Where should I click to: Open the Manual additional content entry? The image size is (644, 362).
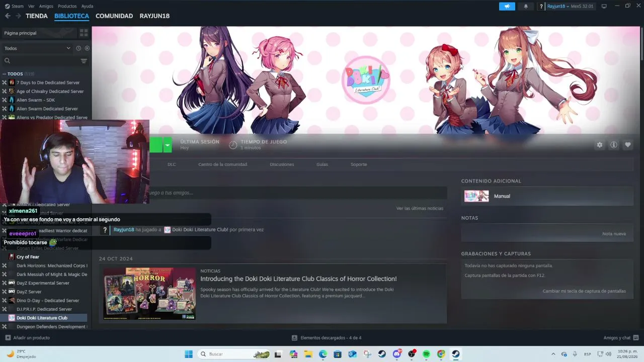coord(547,196)
